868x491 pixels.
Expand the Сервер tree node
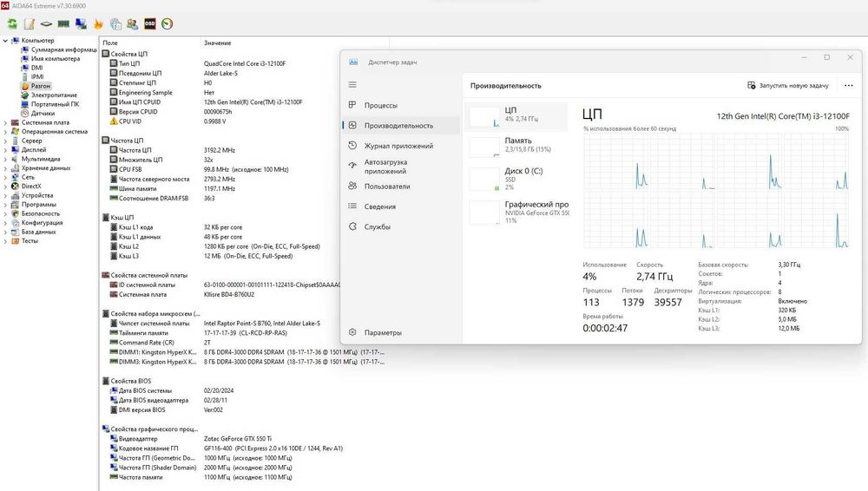(x=5, y=141)
